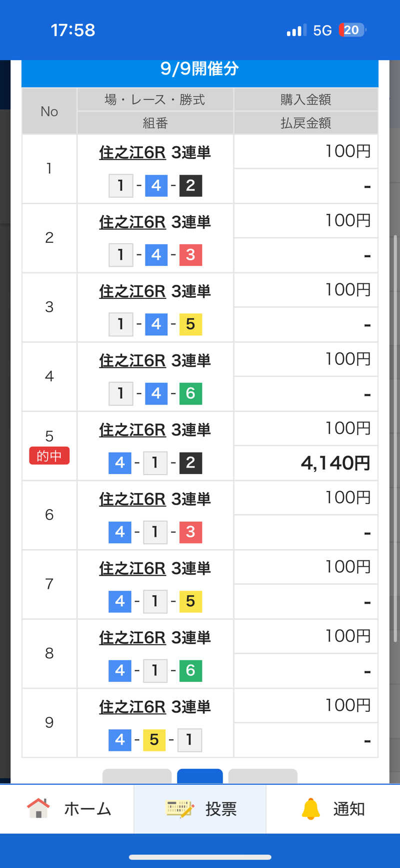Open 住之江6R link in row 1
The width and height of the screenshot is (400, 868).
132,153
